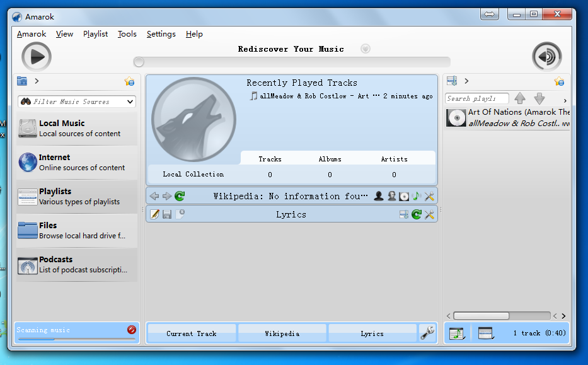Go forward in the Wikipedia applet
Viewport: 588px width, 365px height.
point(167,196)
